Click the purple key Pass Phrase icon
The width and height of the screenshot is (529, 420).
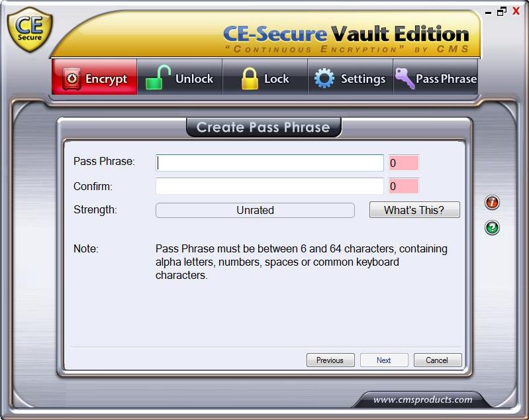tap(405, 78)
